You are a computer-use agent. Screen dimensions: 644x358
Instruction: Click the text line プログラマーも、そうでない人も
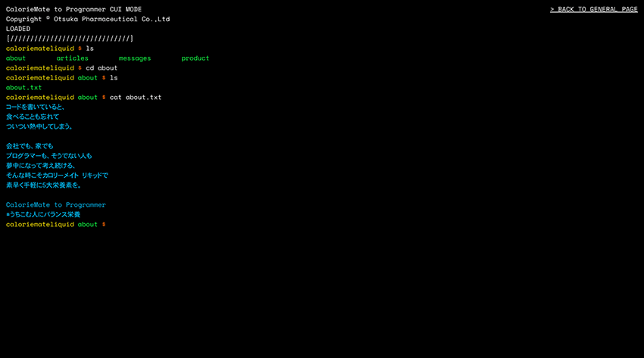[x=48, y=156]
